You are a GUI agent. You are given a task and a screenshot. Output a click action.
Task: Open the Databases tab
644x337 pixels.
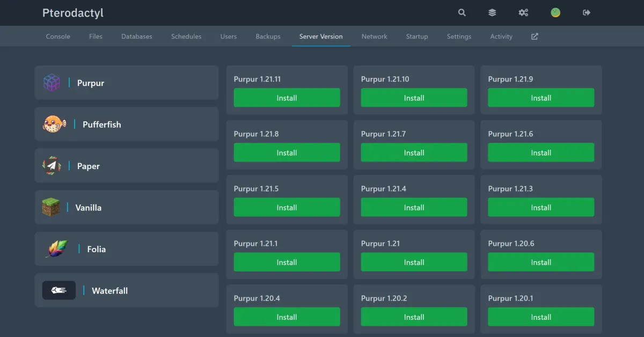pyautogui.click(x=137, y=36)
